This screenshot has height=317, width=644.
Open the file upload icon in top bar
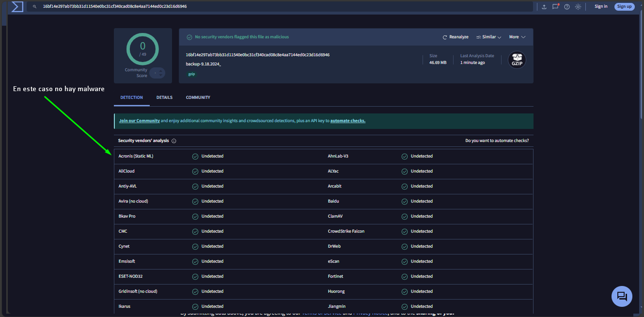[x=544, y=6]
